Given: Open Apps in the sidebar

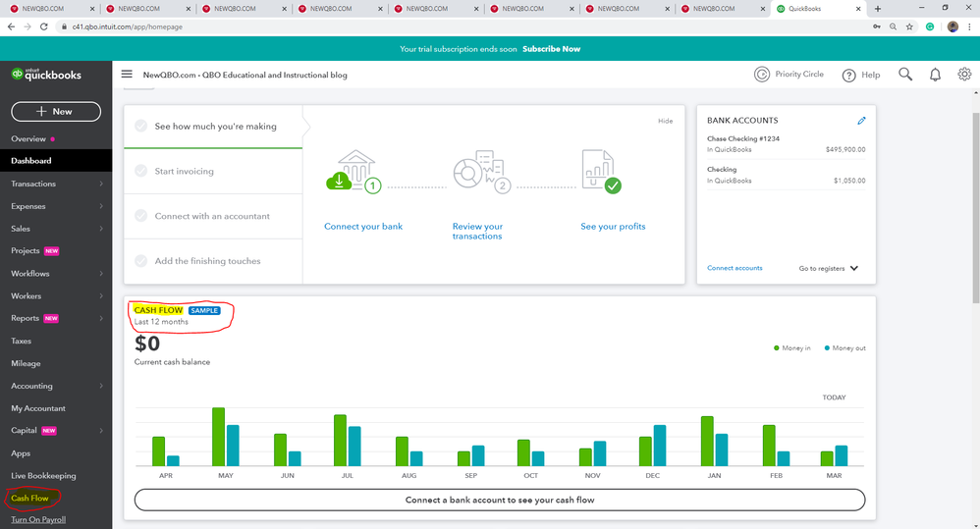Looking at the screenshot, I should (x=21, y=453).
